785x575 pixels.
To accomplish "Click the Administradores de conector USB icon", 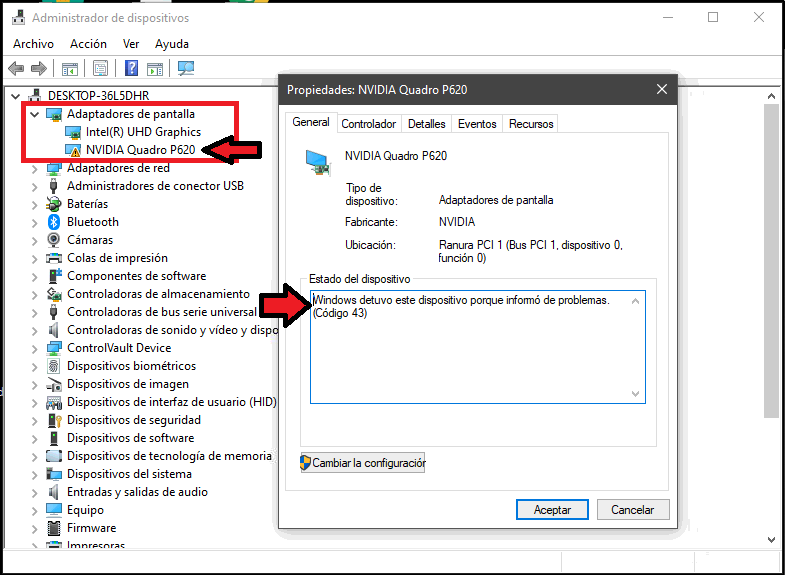I will pyautogui.click(x=54, y=186).
